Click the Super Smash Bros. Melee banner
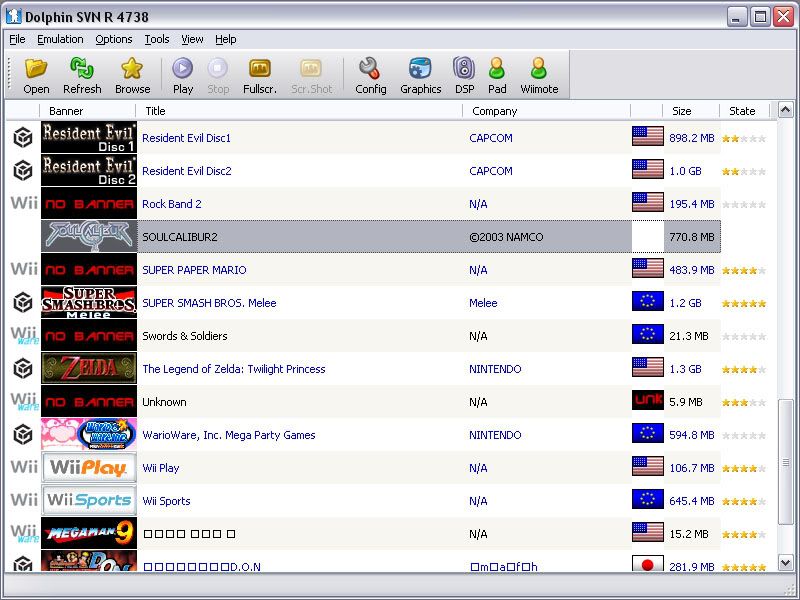800x600 pixels. (89, 303)
